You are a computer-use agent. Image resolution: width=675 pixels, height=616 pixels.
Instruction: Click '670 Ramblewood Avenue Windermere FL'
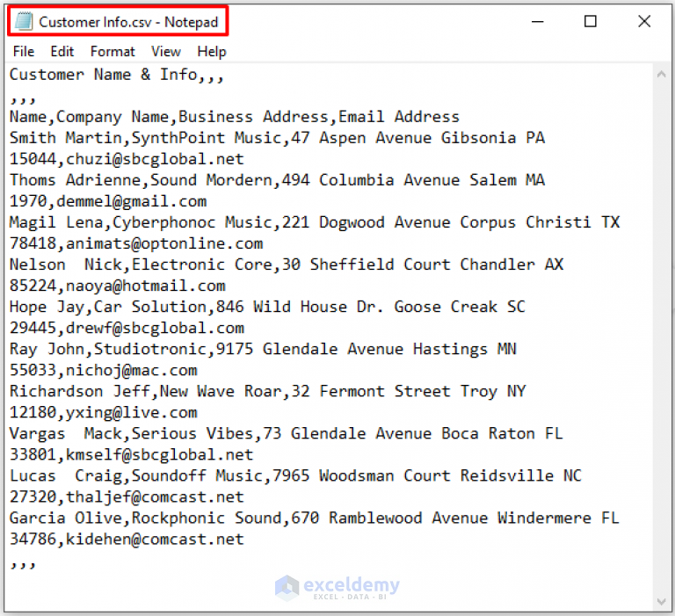coord(455,518)
